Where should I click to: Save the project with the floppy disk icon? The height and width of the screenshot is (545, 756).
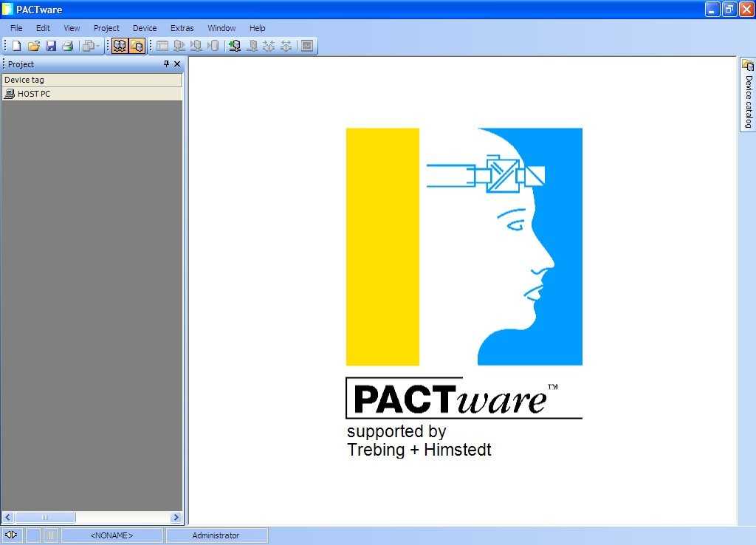[x=51, y=46]
